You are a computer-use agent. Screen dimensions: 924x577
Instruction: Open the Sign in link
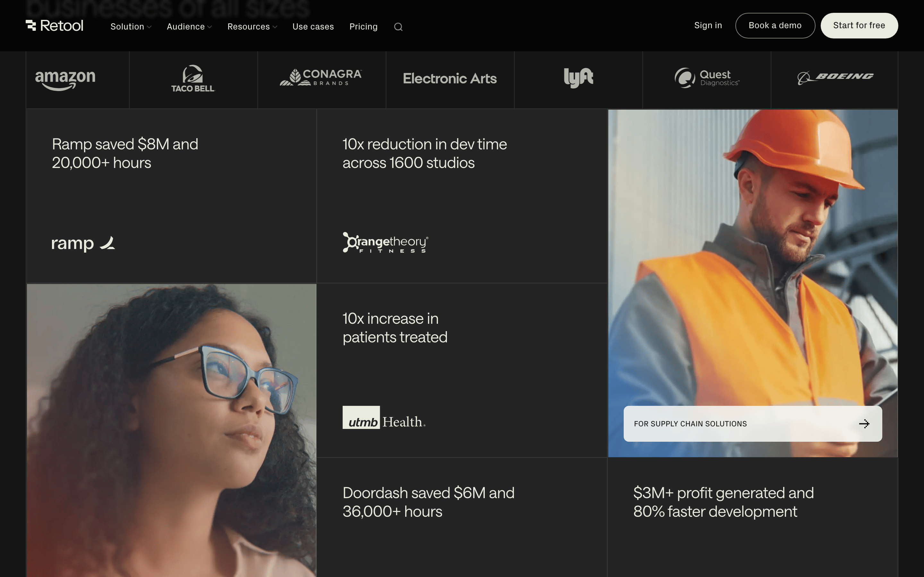coord(708,26)
